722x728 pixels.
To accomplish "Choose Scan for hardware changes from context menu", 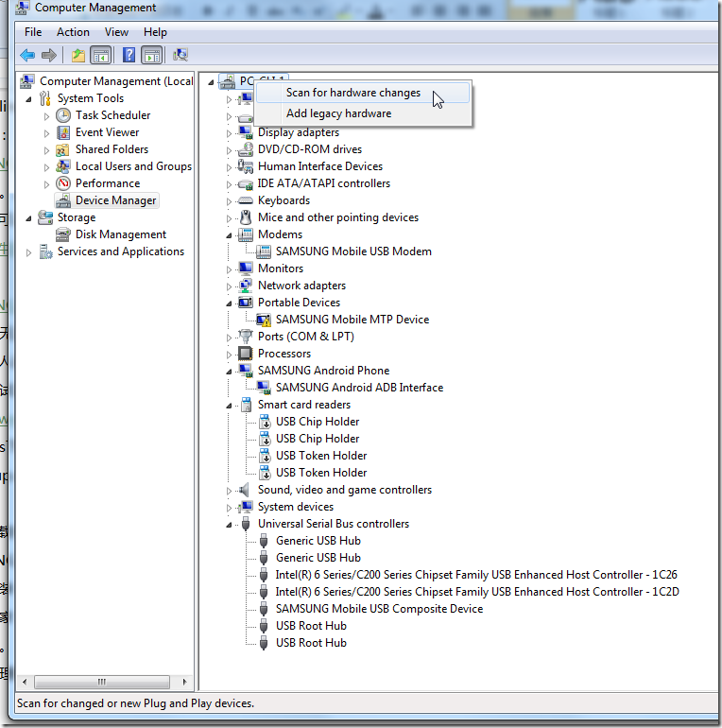I will tap(362, 93).
